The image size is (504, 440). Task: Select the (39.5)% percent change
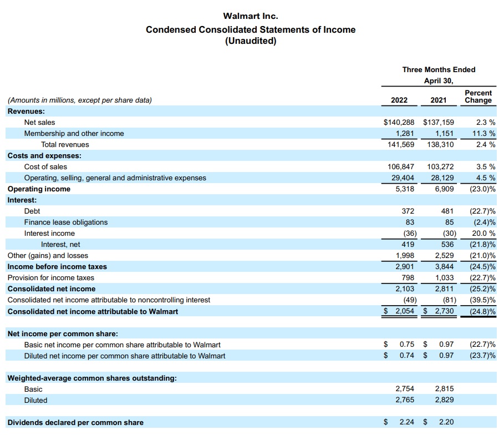[x=482, y=300]
